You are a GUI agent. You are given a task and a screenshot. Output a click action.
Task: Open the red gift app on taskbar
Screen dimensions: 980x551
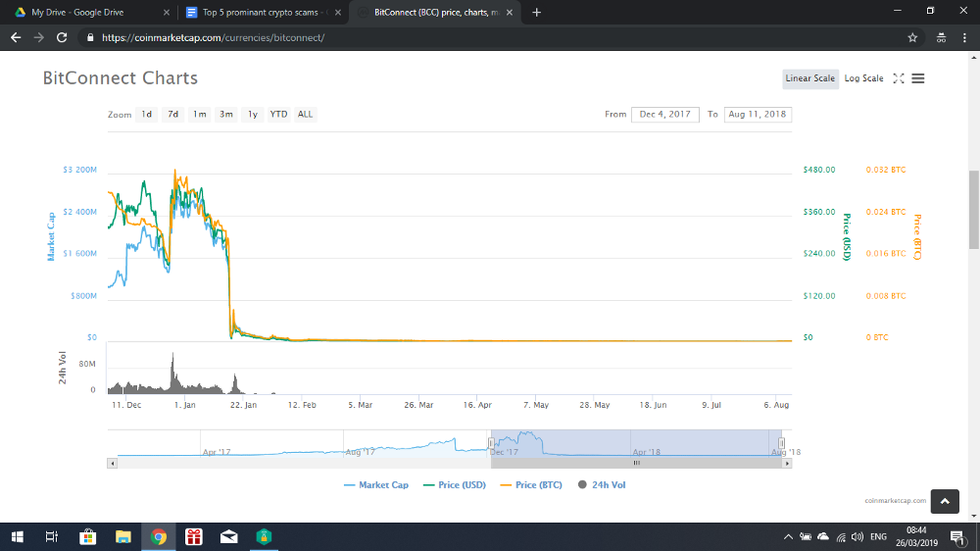click(x=194, y=536)
